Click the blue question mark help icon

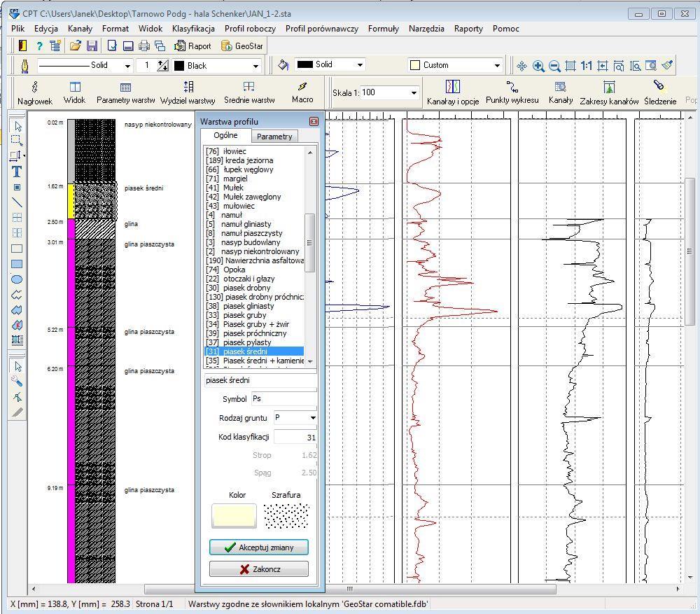point(39,46)
